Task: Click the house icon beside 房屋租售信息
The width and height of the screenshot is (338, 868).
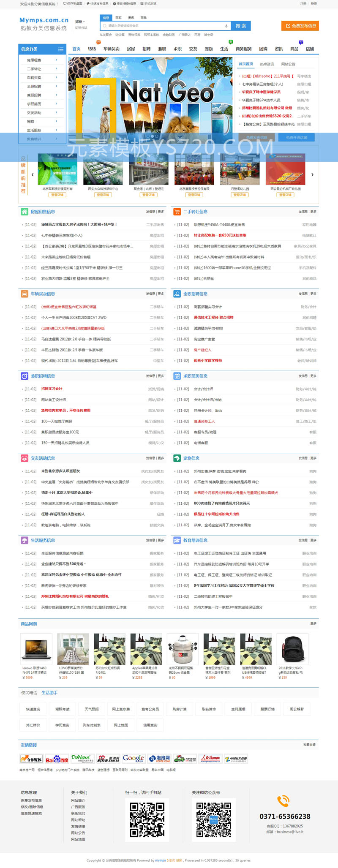Action: (x=25, y=212)
